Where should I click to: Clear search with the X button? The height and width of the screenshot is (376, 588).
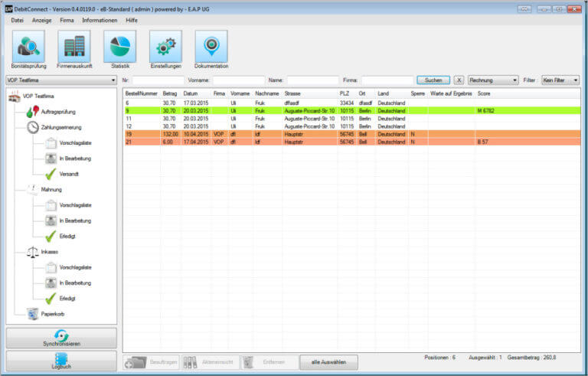459,80
